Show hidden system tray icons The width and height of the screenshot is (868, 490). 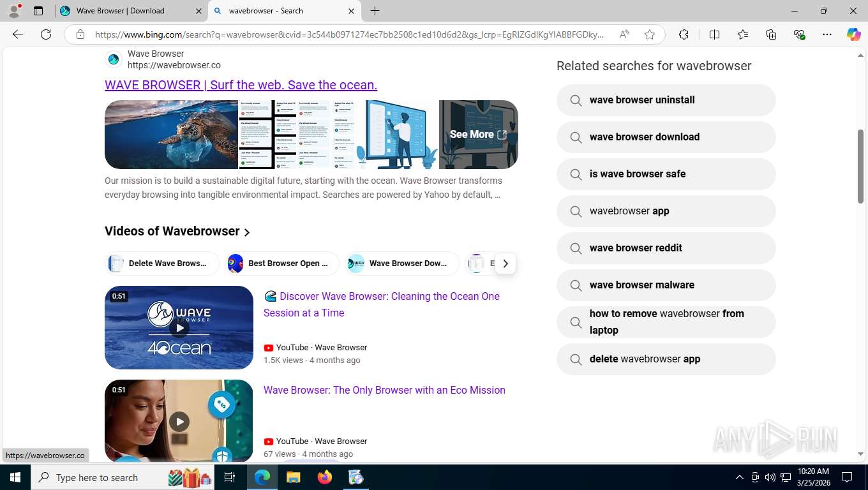pos(740,477)
